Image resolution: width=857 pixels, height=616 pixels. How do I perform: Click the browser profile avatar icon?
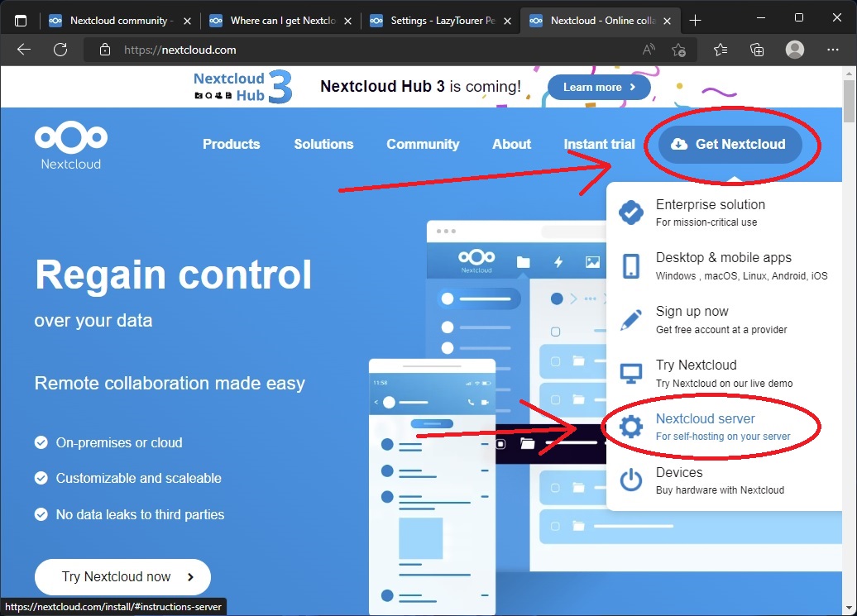794,50
